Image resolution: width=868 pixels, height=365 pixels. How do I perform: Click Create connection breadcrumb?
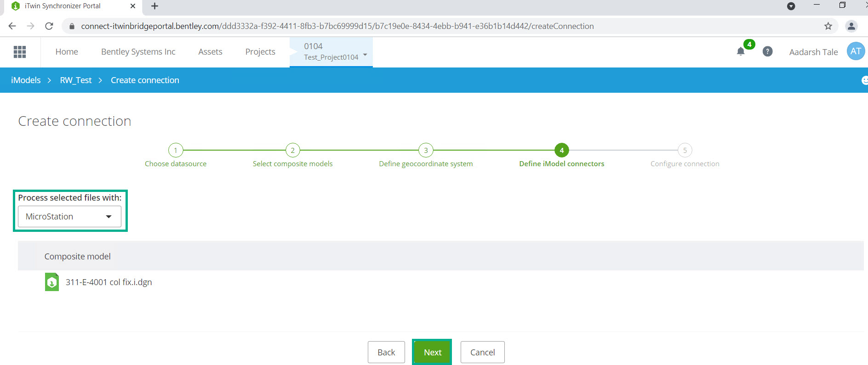[x=145, y=80]
